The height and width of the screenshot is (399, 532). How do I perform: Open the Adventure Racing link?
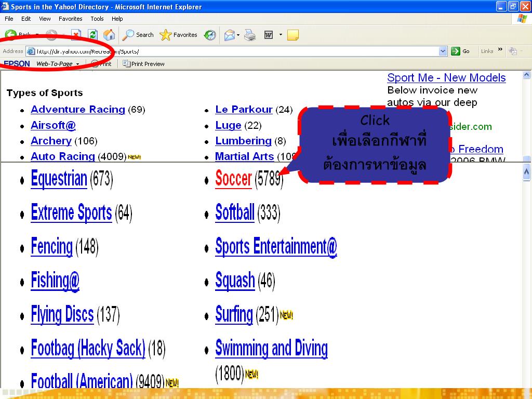point(78,110)
